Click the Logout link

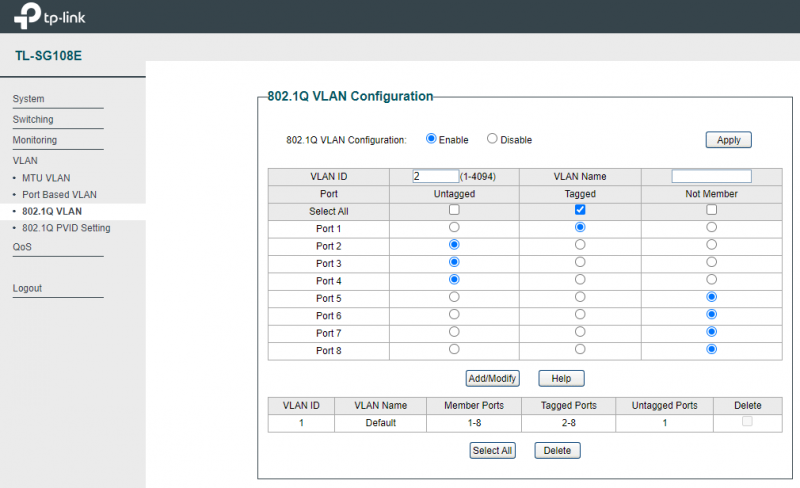click(27, 288)
